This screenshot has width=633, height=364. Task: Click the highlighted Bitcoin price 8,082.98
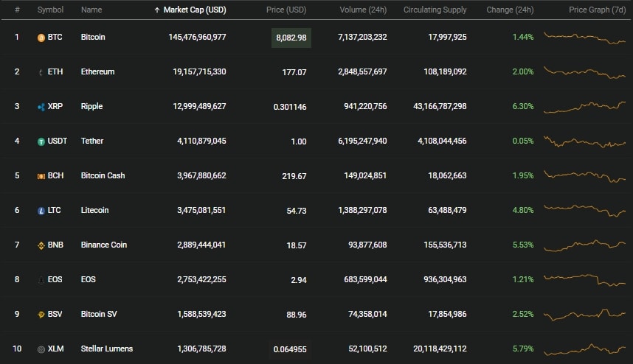point(291,38)
